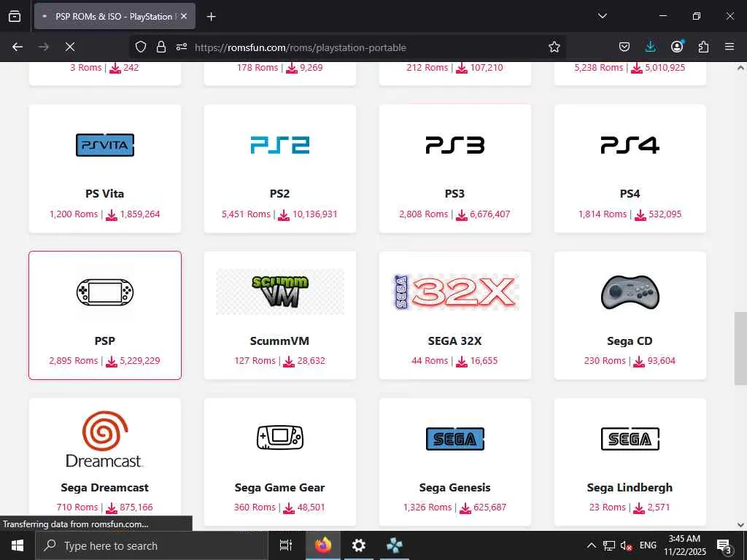Click the muted volume tray icon
This screenshot has width=747, height=560.
coord(627,545)
